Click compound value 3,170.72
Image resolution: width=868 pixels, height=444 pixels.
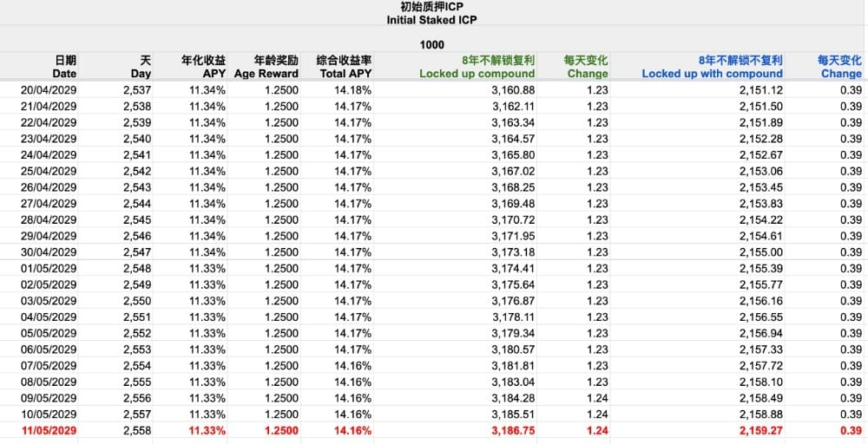tap(514, 219)
